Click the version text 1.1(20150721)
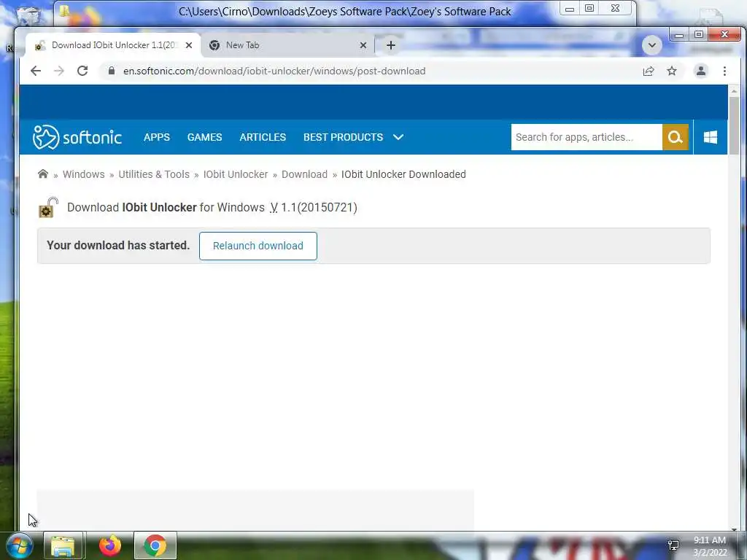The width and height of the screenshot is (747, 560). (319, 208)
